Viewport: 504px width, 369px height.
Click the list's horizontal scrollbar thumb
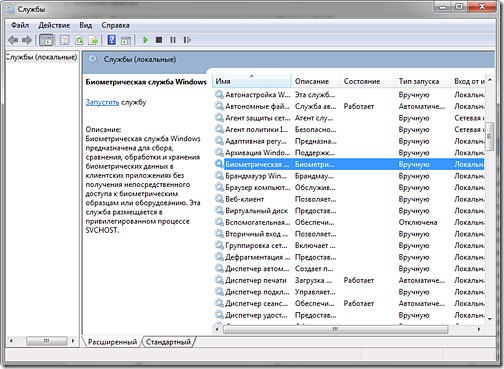(x=335, y=329)
